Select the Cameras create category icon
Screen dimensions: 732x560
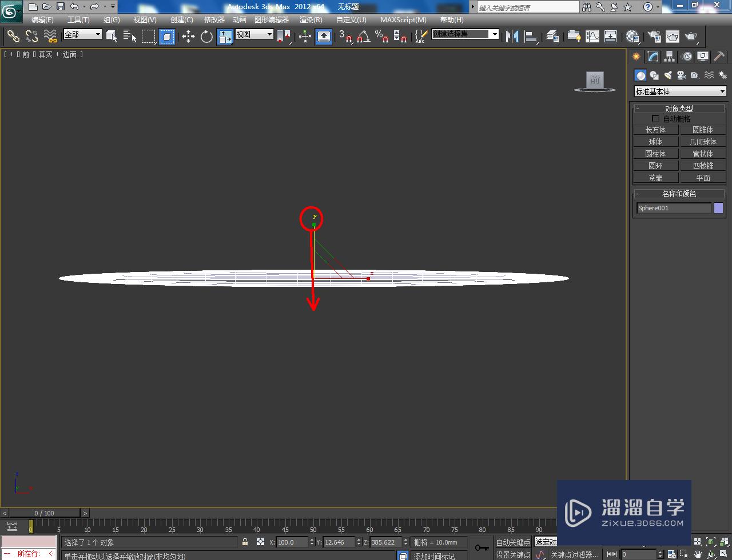[x=681, y=75]
